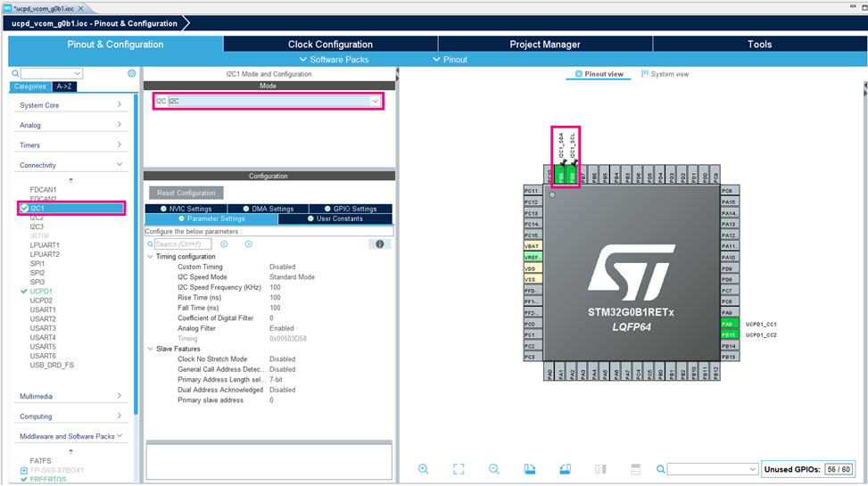The height and width of the screenshot is (486, 868).
Task: Collapse the Timing configuration group
Action: pos(150,257)
